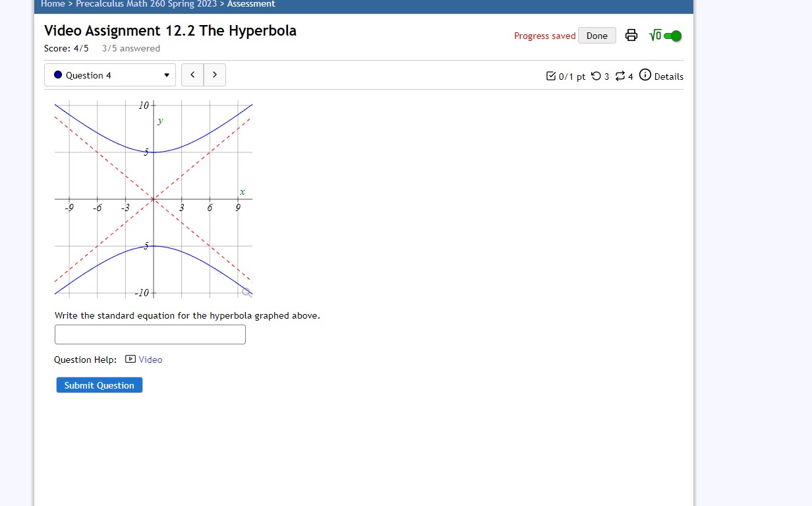
Task: Click the completion checkbox before 0/1 pt
Action: point(551,76)
